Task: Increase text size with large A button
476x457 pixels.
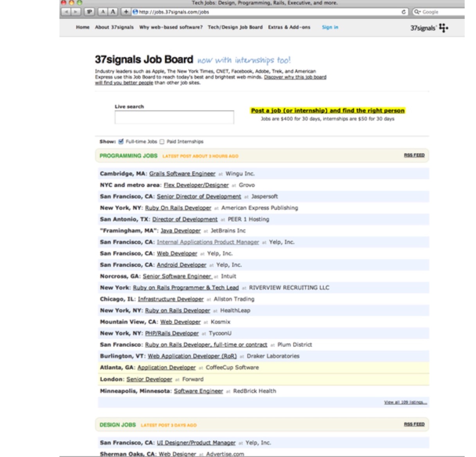Action: pyautogui.click(x=113, y=12)
